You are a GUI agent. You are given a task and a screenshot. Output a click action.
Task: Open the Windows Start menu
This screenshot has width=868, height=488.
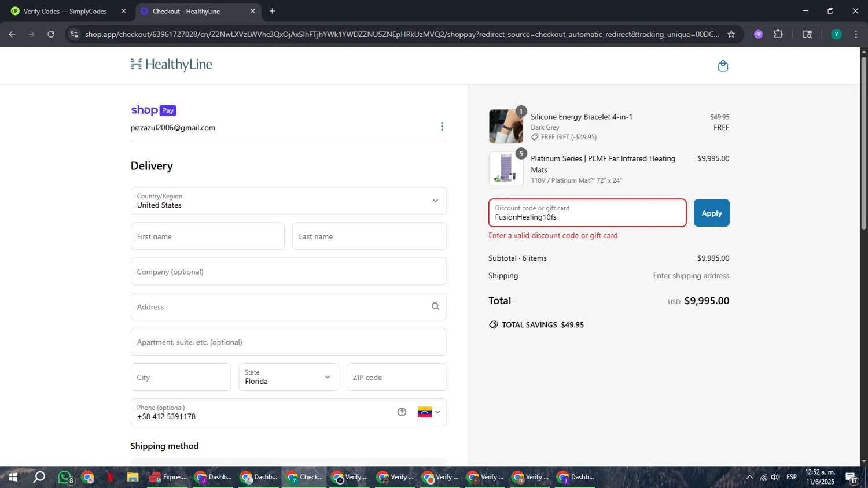pos(13,477)
